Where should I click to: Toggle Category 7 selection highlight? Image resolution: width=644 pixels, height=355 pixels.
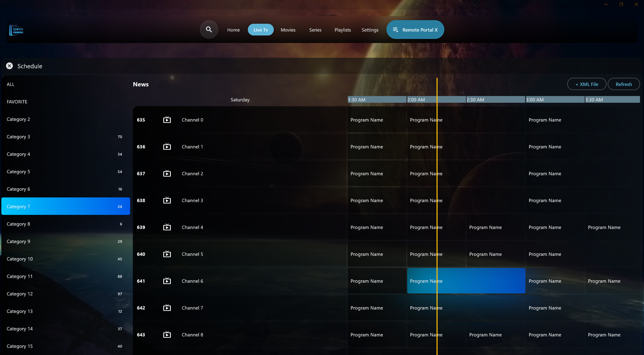pos(66,206)
